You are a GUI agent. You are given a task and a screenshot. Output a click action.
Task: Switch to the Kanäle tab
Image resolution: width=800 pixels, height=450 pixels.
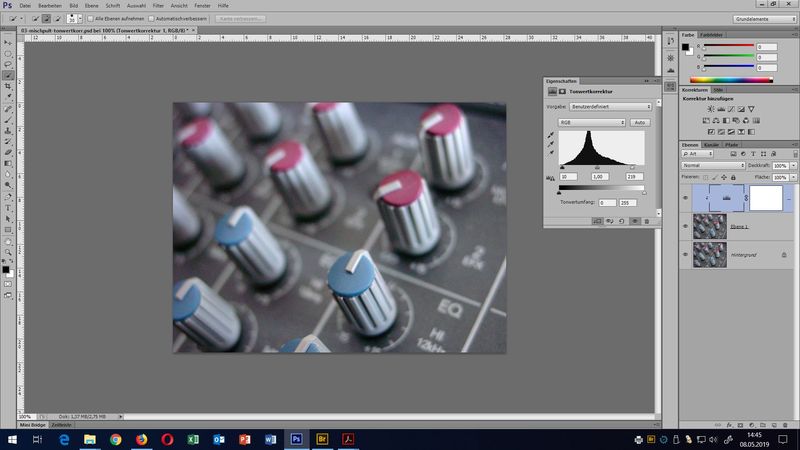click(711, 145)
